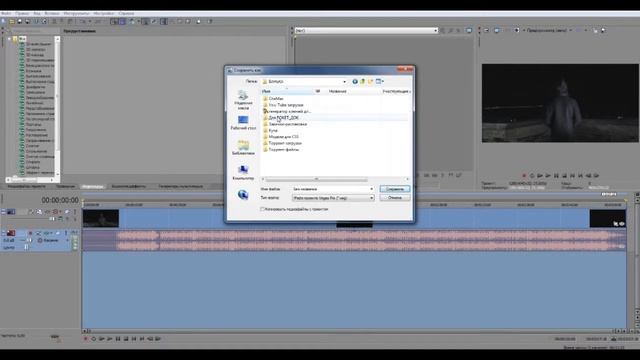The image size is (640, 360).
Task: Sort the file list by the Имя column
Action: point(287,91)
